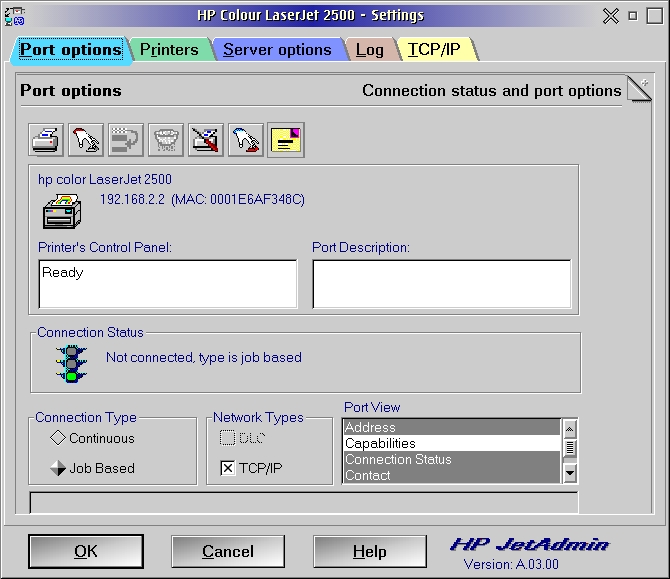Viewport: 670px width, 579px height.
Task: Open the Printers tab
Action: 169,50
